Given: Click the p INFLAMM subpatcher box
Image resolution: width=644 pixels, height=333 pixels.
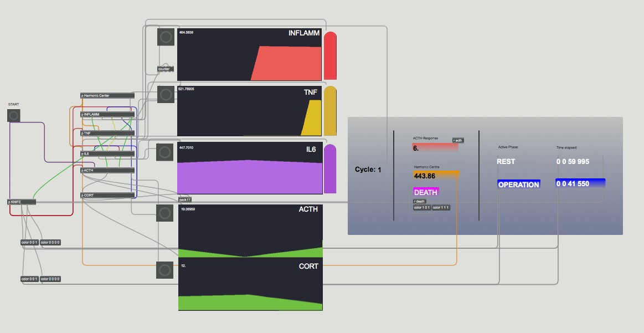Looking at the screenshot, I should (107, 115).
